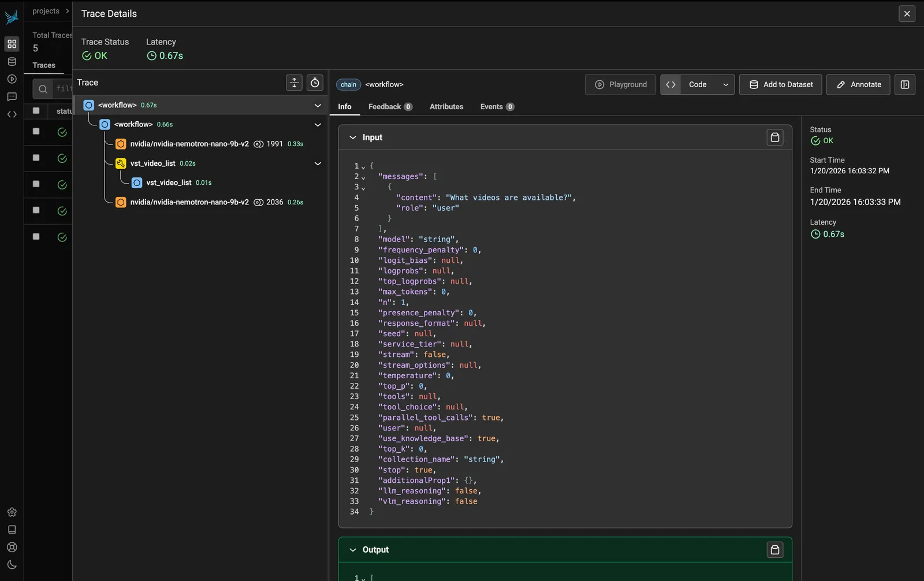Tick the select-all checkbox in traces header
The width and height of the screenshot is (924, 581).
36,110
